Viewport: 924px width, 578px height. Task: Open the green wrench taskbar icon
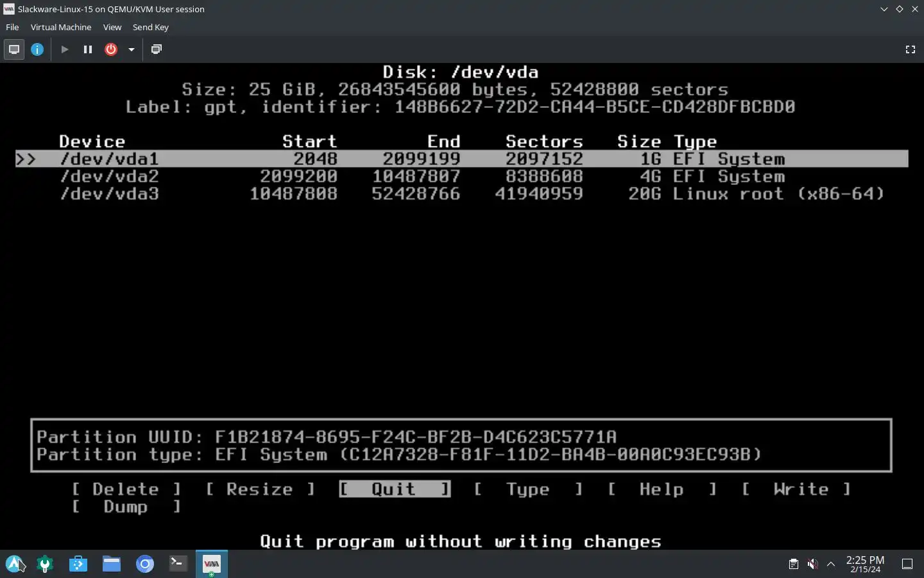click(45, 564)
